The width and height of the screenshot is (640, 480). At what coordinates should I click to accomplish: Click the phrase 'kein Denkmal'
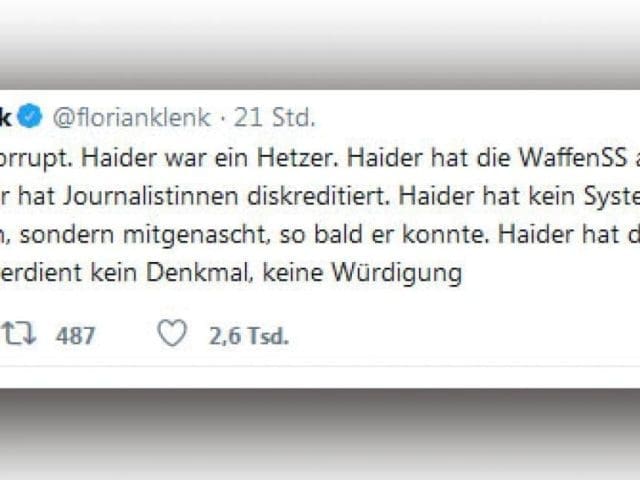point(198,273)
